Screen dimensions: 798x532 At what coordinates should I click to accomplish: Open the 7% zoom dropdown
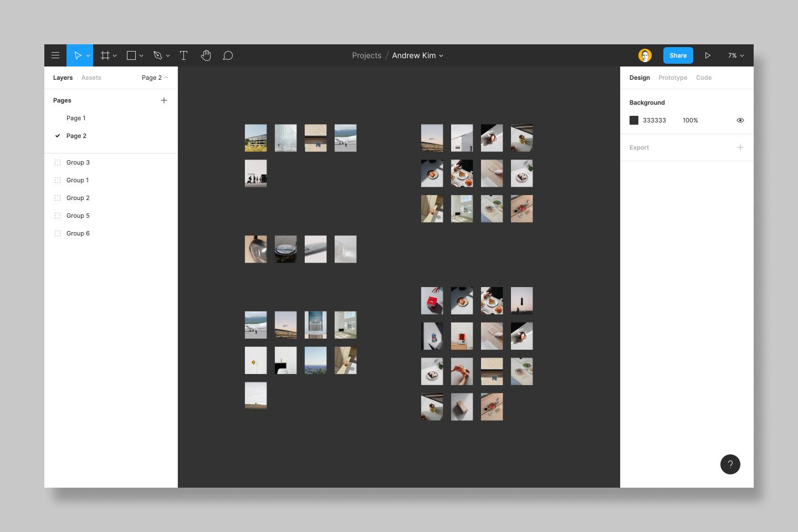[735, 55]
